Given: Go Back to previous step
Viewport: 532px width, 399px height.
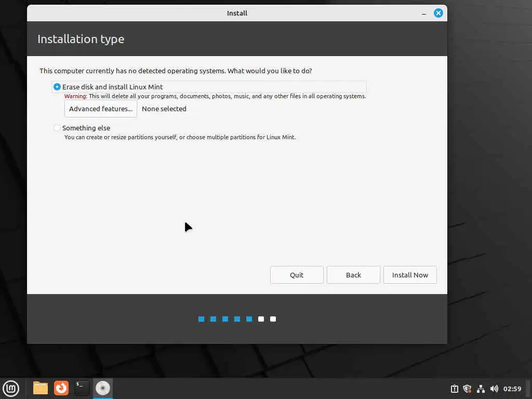Looking at the screenshot, I should (353, 275).
